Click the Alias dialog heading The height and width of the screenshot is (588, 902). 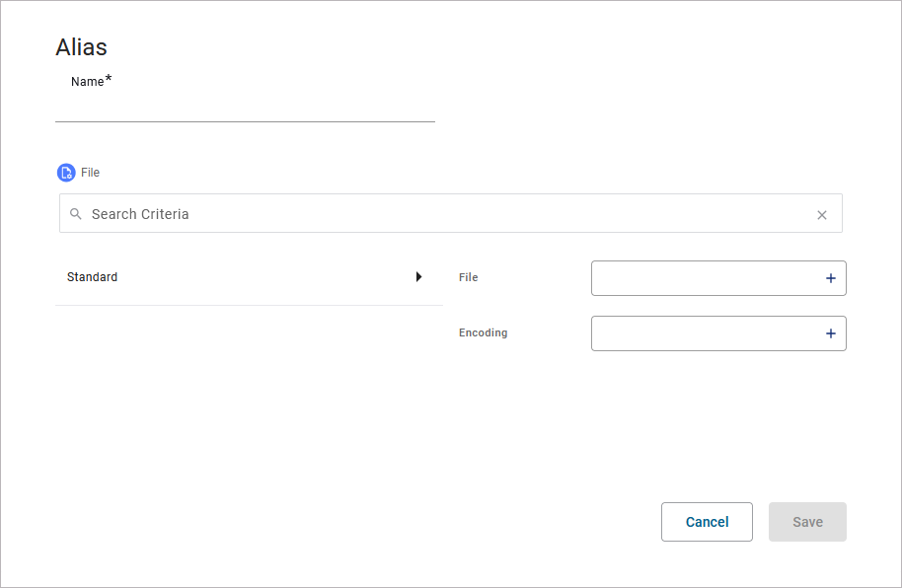pyautogui.click(x=81, y=47)
